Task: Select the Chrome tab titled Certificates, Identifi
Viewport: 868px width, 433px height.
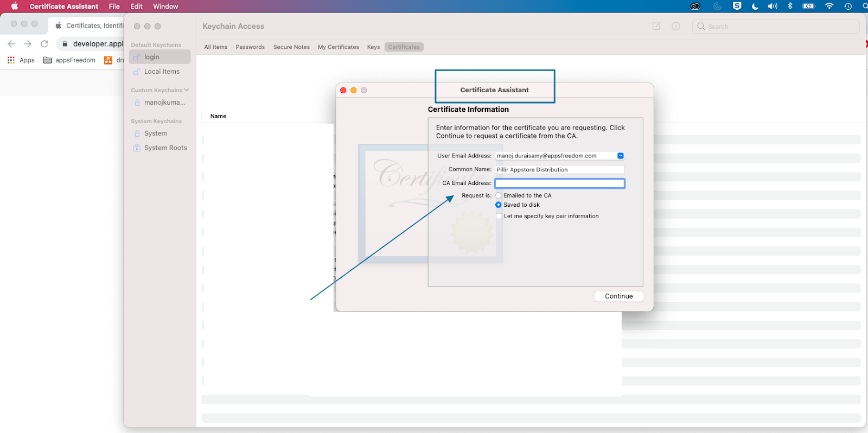Action: [88, 26]
